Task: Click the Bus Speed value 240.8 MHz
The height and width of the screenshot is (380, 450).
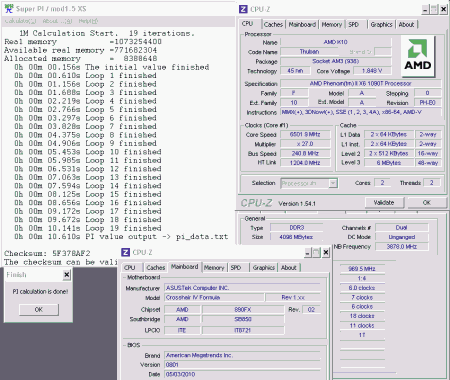Action: click(305, 153)
